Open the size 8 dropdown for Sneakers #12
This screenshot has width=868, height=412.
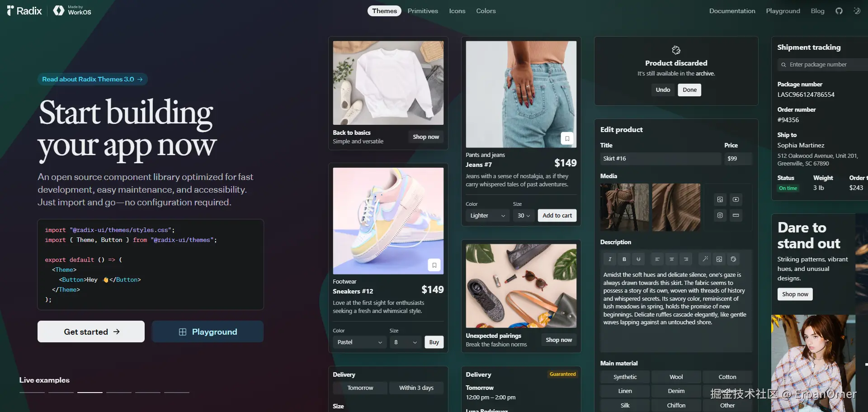click(x=406, y=342)
